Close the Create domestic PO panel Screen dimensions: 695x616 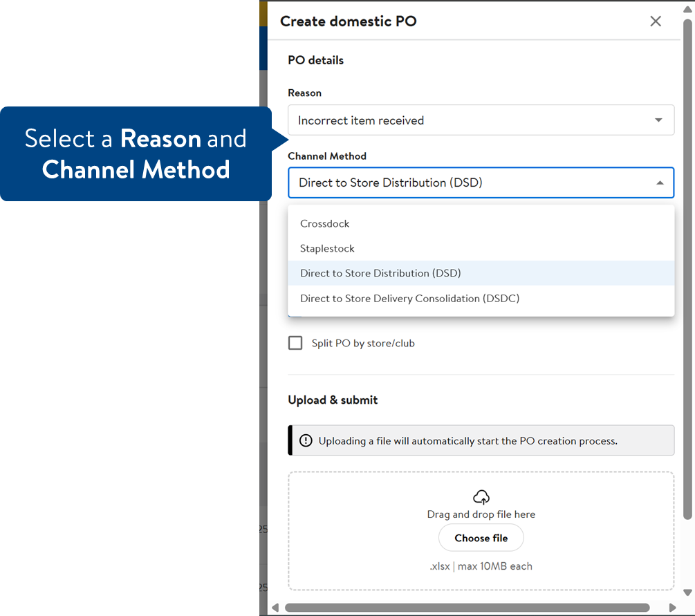tap(656, 21)
